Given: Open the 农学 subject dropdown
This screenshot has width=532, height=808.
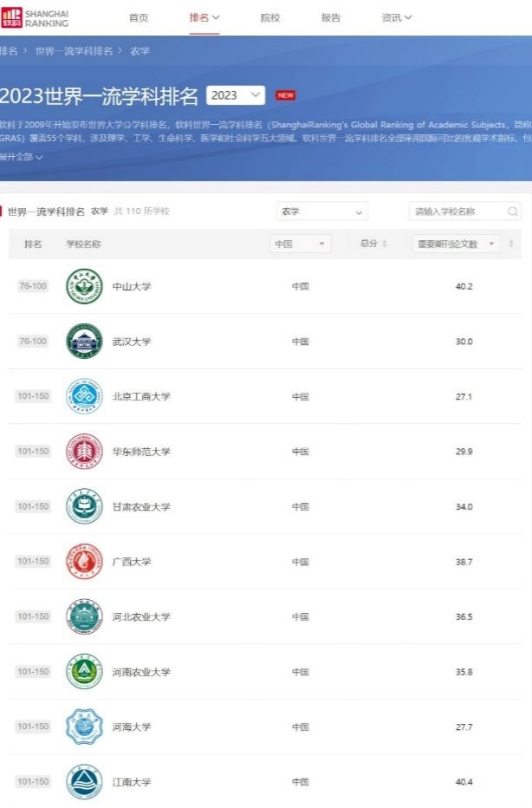Looking at the screenshot, I should (x=321, y=212).
